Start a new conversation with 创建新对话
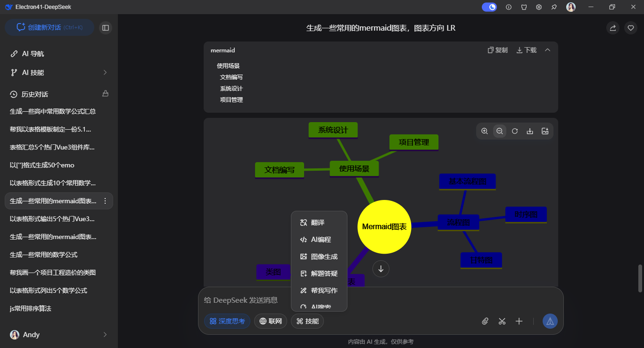Viewport: 644px width, 348px height. tap(50, 27)
